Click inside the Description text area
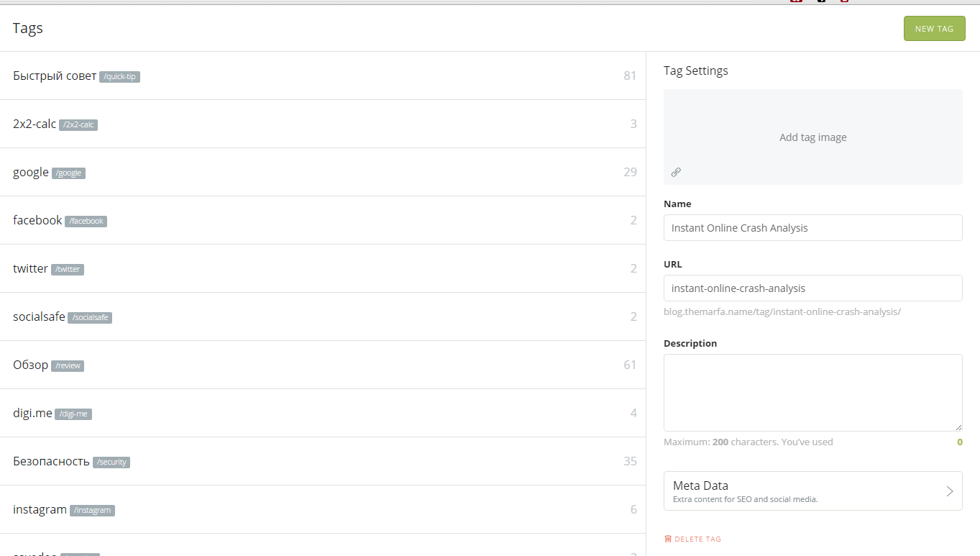Image resolution: width=980 pixels, height=556 pixels. pyautogui.click(x=812, y=392)
